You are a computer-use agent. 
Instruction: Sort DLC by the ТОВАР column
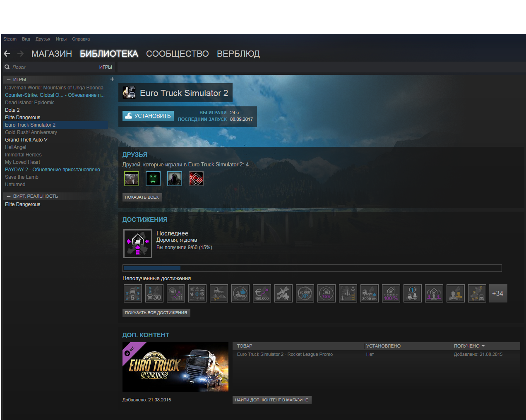click(245, 346)
